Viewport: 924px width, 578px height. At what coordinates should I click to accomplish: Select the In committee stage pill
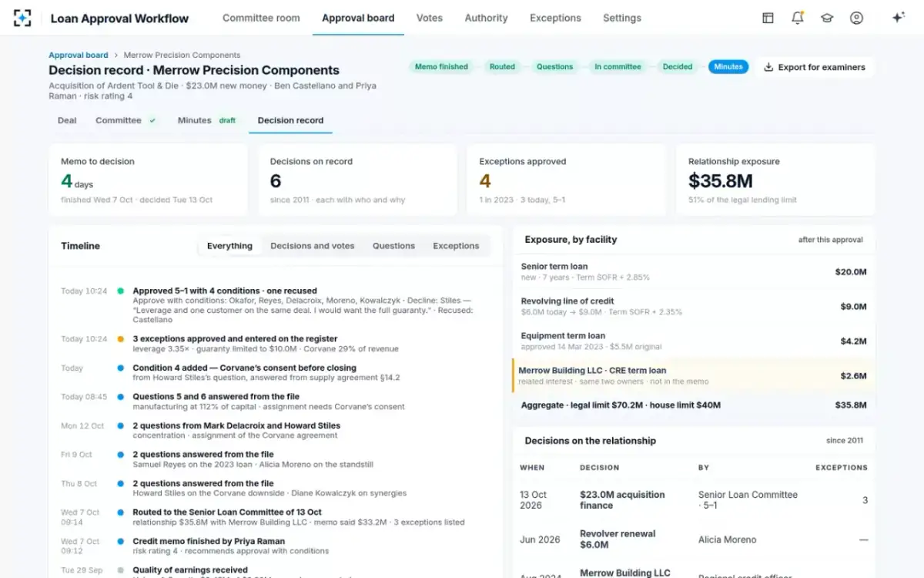tap(618, 67)
